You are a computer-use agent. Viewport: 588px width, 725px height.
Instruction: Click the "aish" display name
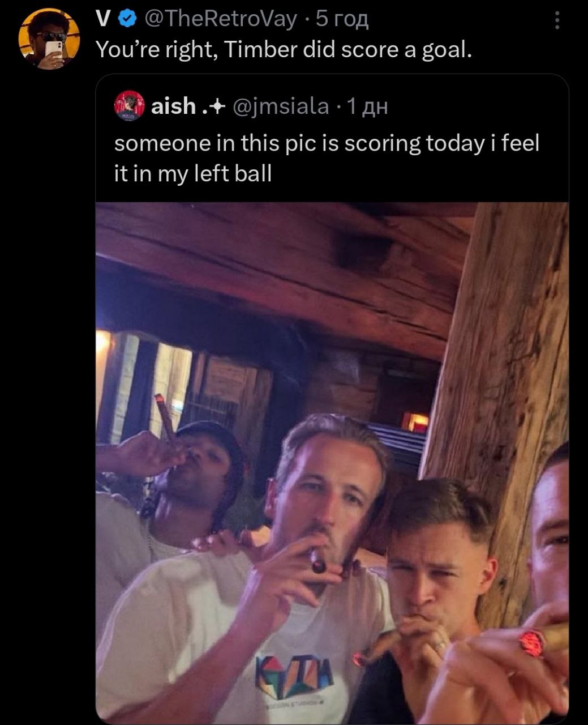point(173,106)
